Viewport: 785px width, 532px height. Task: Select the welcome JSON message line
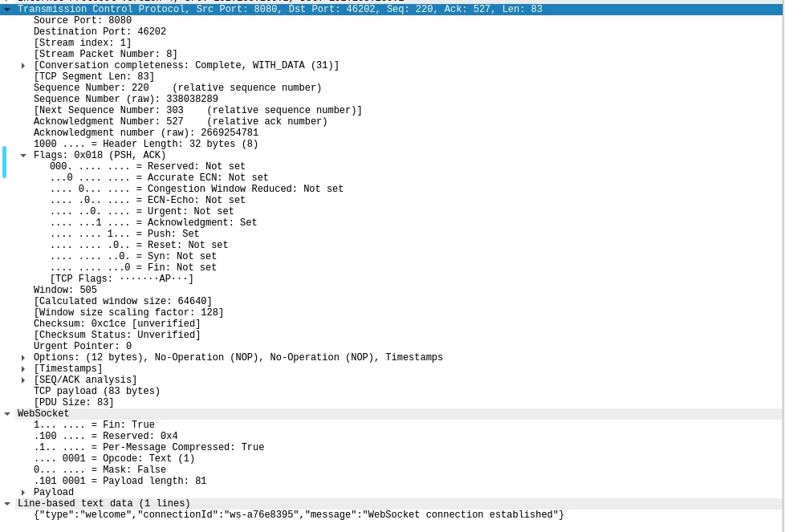[x=299, y=515]
